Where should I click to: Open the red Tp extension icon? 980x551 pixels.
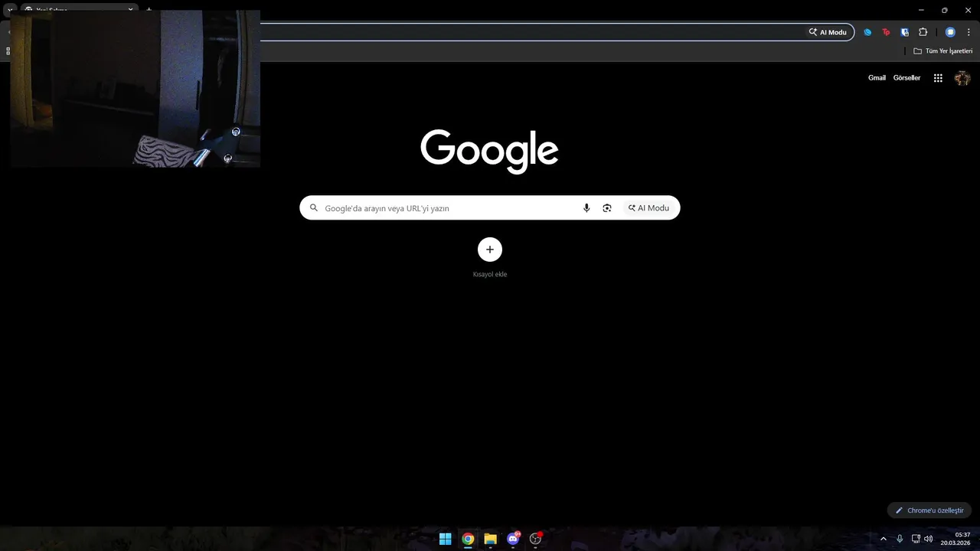[886, 32]
